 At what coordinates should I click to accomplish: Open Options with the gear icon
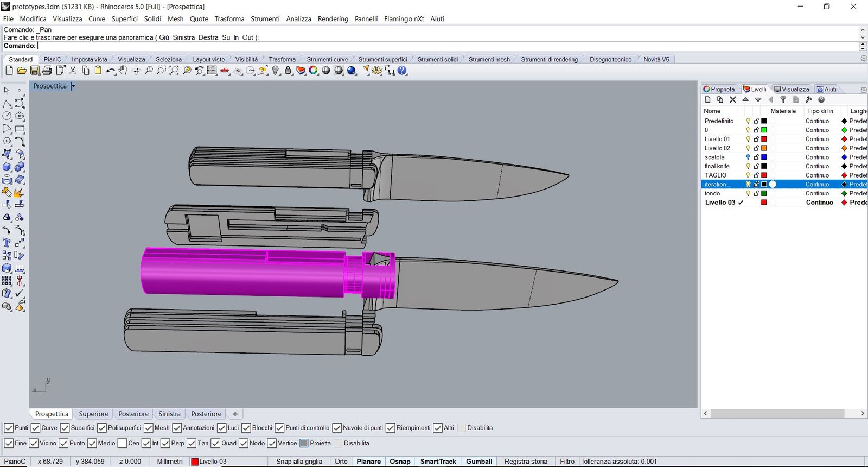(377, 71)
